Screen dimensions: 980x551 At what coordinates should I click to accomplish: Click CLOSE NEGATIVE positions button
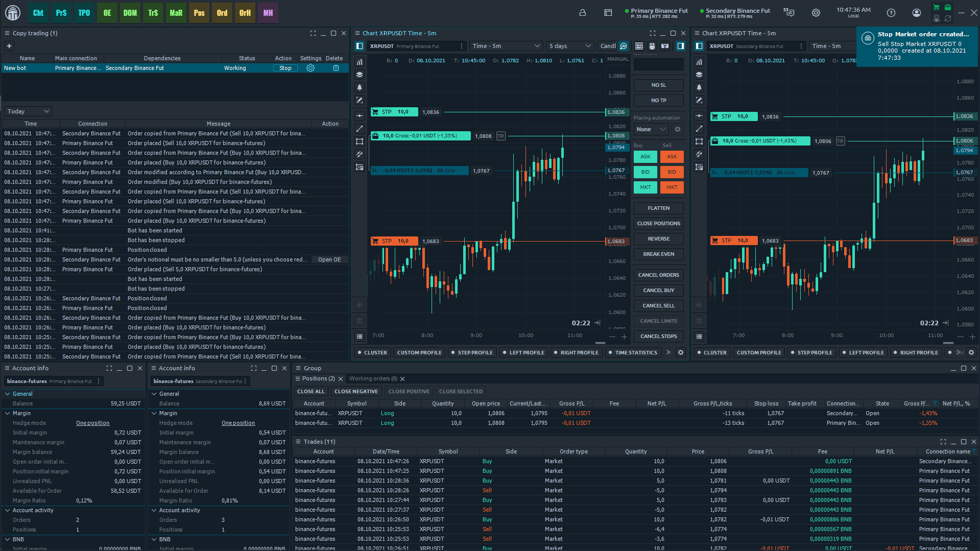click(356, 391)
